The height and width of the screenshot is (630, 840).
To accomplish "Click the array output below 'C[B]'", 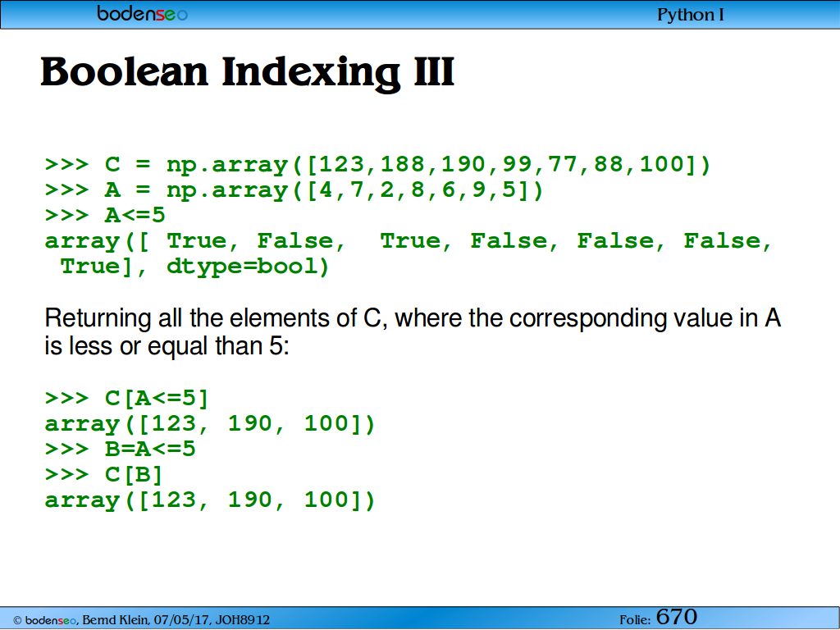I will [x=210, y=500].
